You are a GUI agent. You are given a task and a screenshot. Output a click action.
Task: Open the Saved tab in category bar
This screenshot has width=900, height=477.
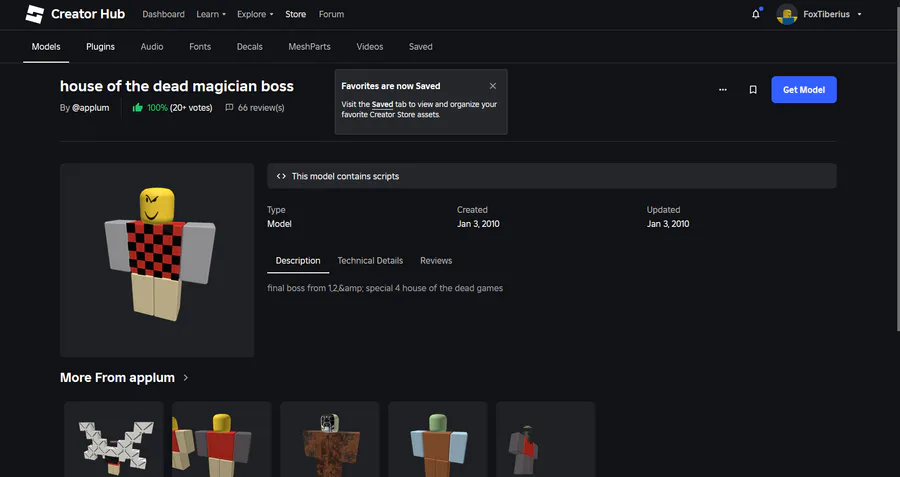pos(421,46)
